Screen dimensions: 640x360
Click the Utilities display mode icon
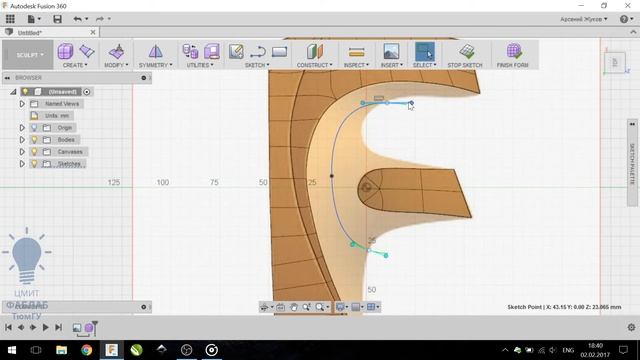212,51
